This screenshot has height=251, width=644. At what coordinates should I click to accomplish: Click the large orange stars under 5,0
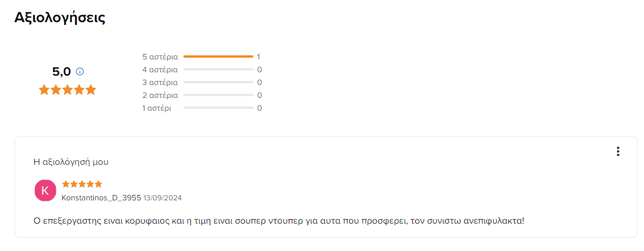pos(68,90)
